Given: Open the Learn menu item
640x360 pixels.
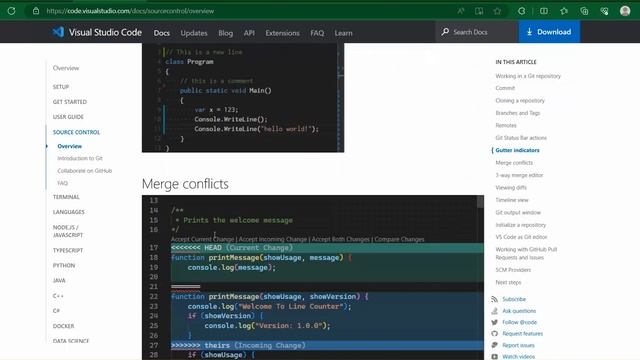Looking at the screenshot, I should tap(343, 33).
